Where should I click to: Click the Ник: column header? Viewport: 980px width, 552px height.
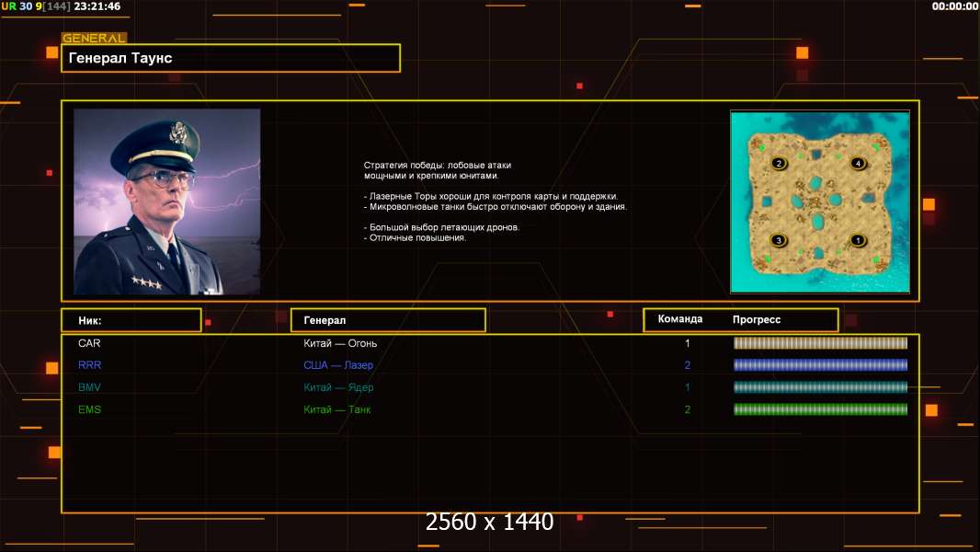131,320
